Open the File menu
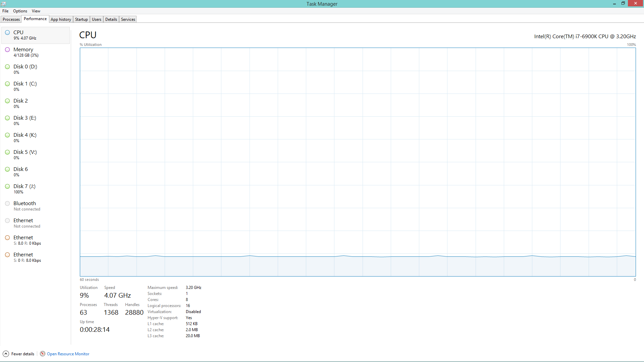This screenshot has height=362, width=644. [x=6, y=11]
